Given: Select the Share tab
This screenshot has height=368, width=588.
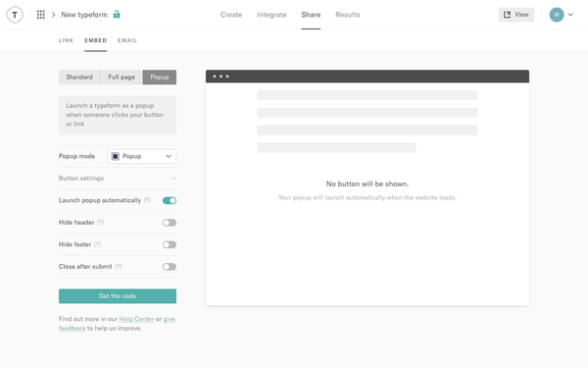Looking at the screenshot, I should click(x=311, y=15).
